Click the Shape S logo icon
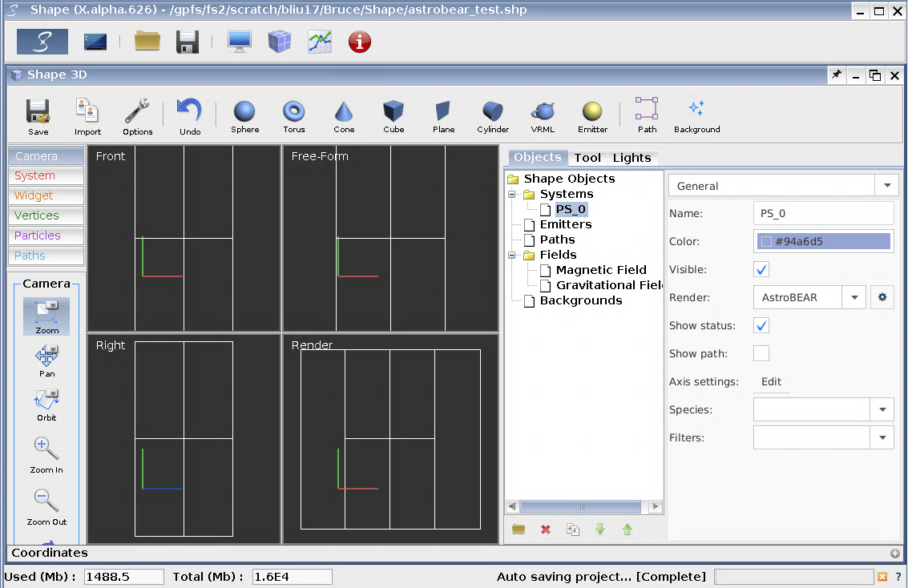 coord(42,42)
